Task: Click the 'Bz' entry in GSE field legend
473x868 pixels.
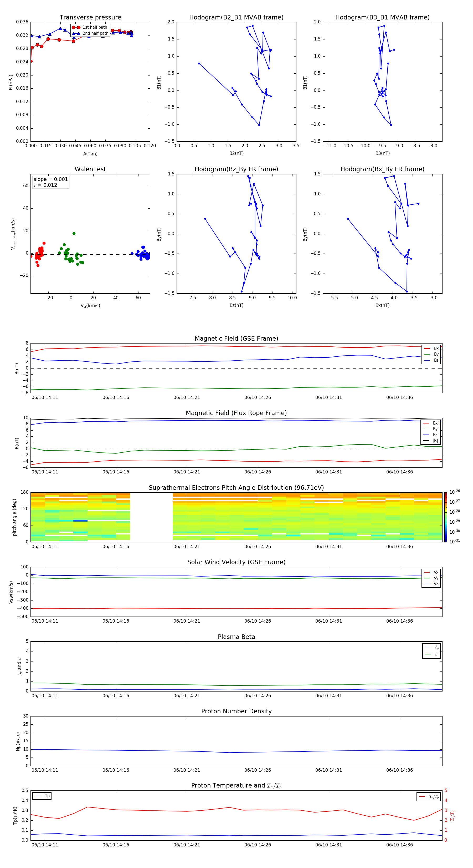Action: pos(431,360)
